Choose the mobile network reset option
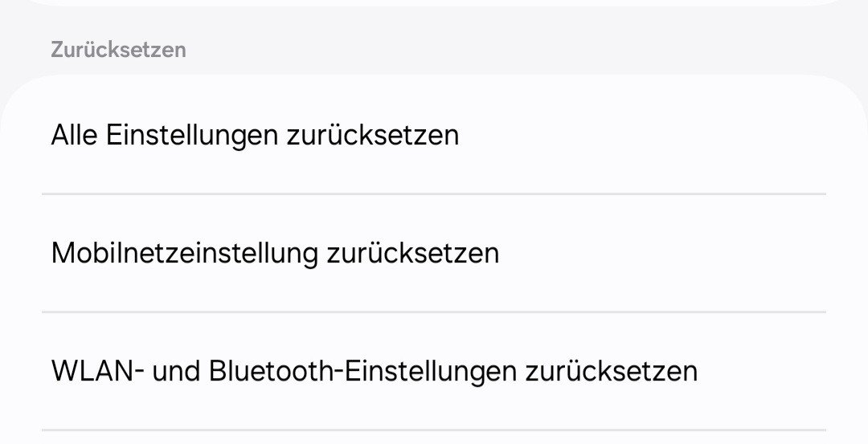This screenshot has height=444, width=868. tap(275, 253)
